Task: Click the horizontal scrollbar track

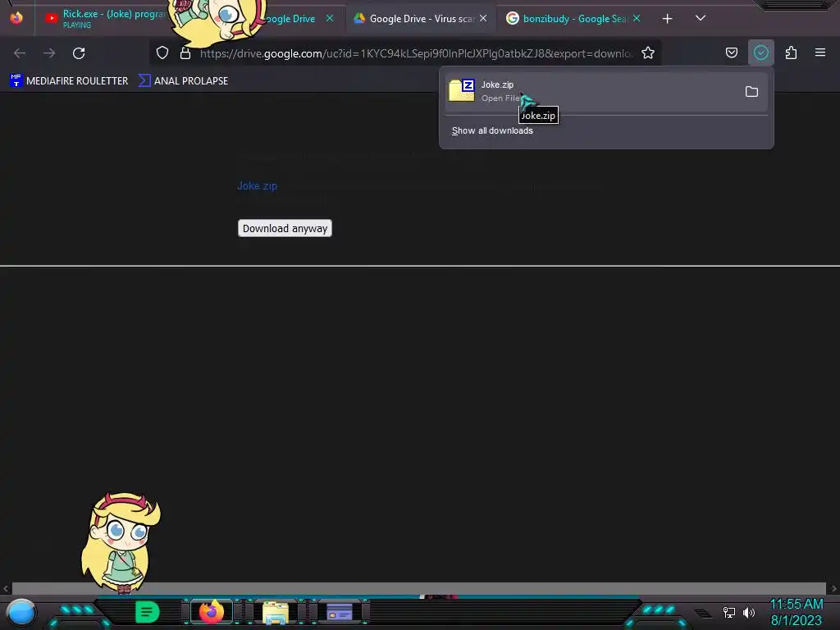Action: [x=419, y=588]
